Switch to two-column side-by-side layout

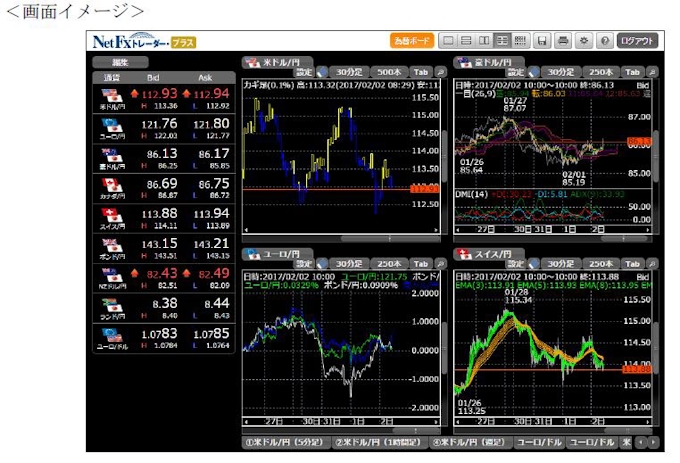(484, 41)
